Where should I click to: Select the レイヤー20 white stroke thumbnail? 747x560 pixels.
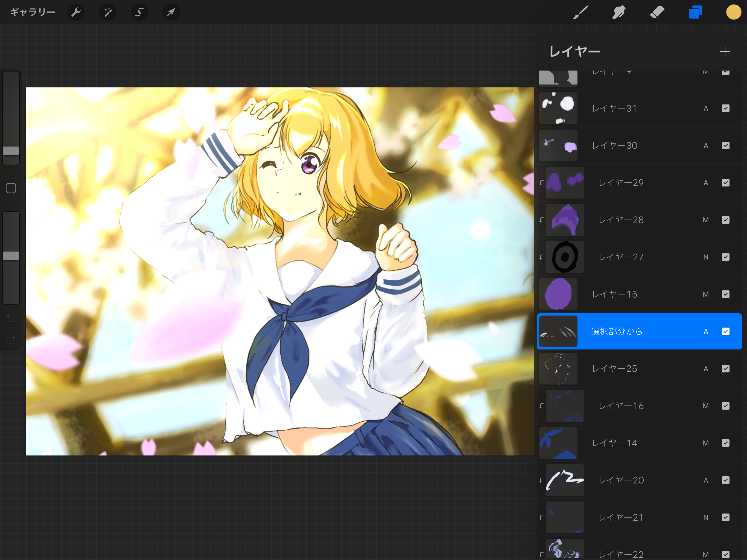tap(565, 480)
